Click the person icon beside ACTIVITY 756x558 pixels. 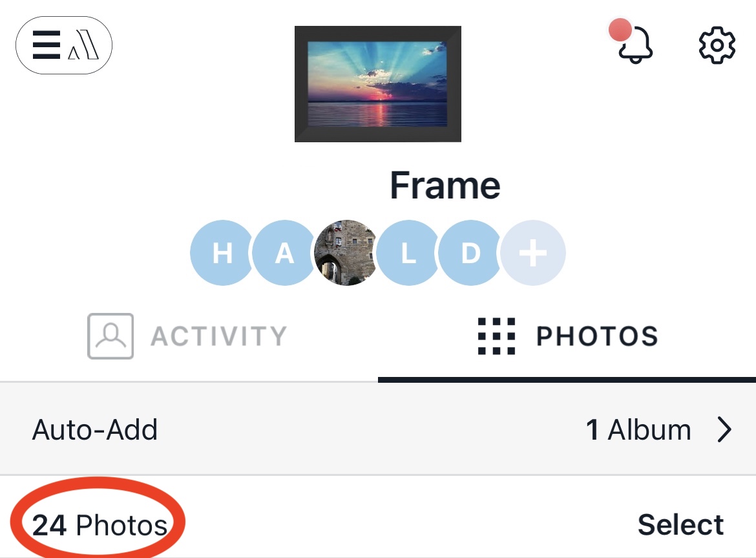pos(110,336)
